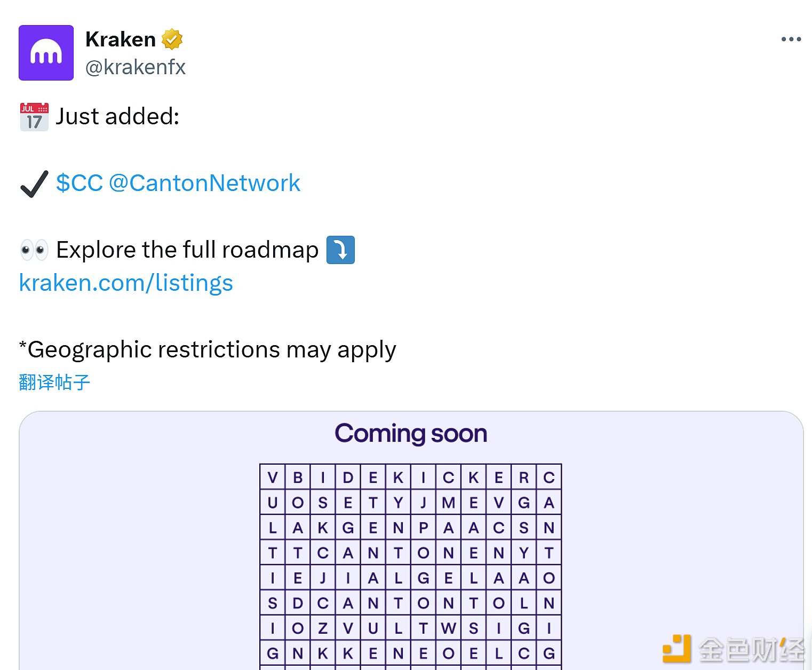This screenshot has width=812, height=670.
Task: Click the checkmark icon before $CC
Action: (x=34, y=184)
